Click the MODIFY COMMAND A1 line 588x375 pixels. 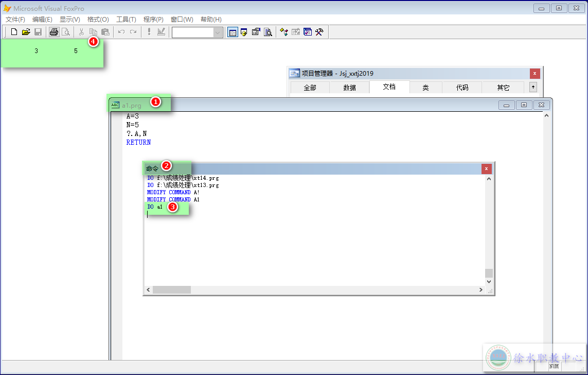[173, 199]
